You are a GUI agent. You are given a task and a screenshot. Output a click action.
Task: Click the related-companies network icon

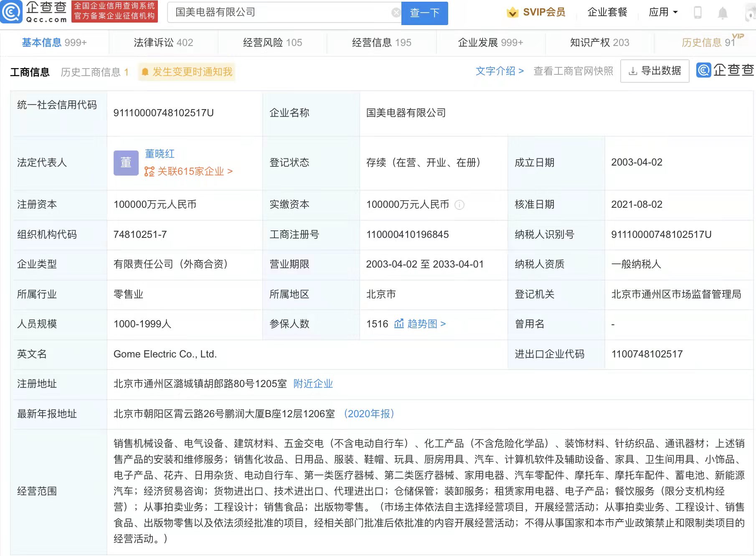point(149,171)
